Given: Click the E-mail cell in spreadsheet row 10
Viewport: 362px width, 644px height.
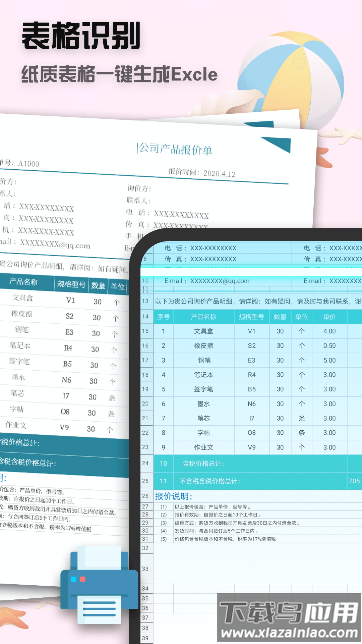Looking at the screenshot, I should (x=207, y=281).
